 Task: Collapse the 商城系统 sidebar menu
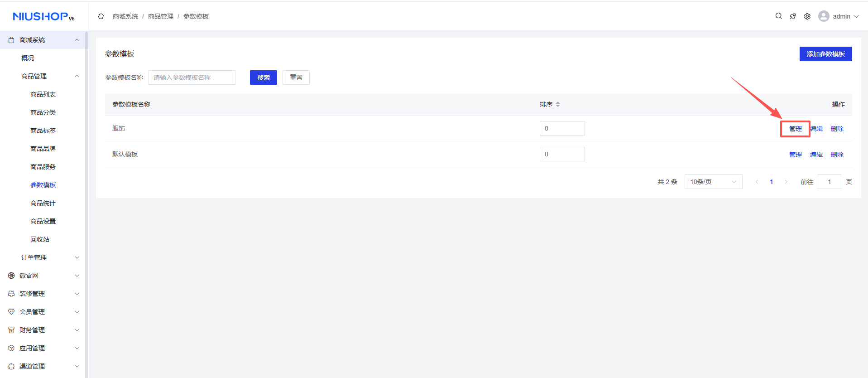click(77, 40)
